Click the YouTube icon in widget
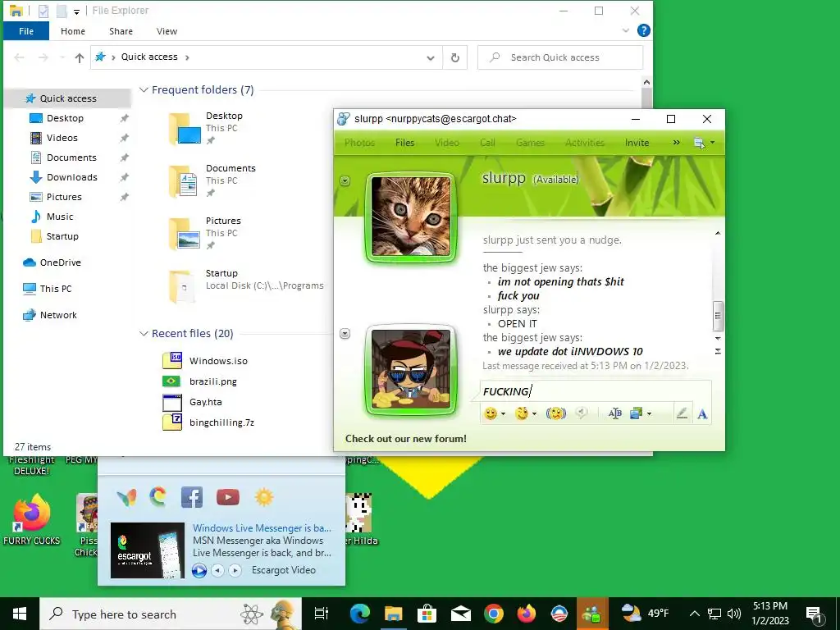Image resolution: width=840 pixels, height=630 pixels. point(228,497)
